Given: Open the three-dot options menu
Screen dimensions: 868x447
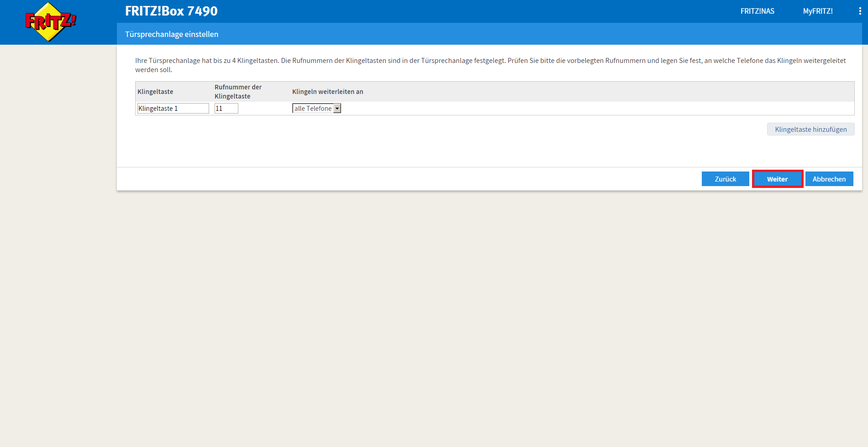Looking at the screenshot, I should click(860, 11).
